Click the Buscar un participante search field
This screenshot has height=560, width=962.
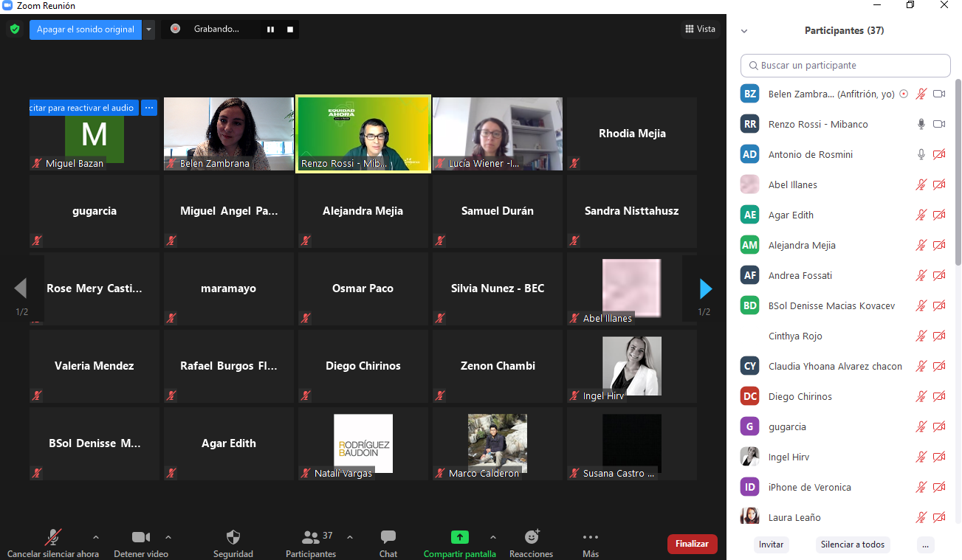845,66
